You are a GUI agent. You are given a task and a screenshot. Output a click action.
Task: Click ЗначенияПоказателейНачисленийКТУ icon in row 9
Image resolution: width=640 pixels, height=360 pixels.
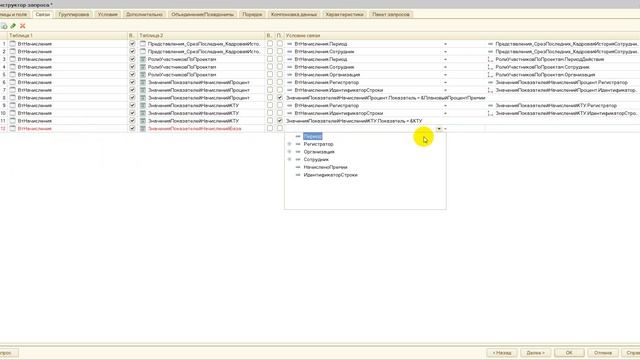pos(143,105)
